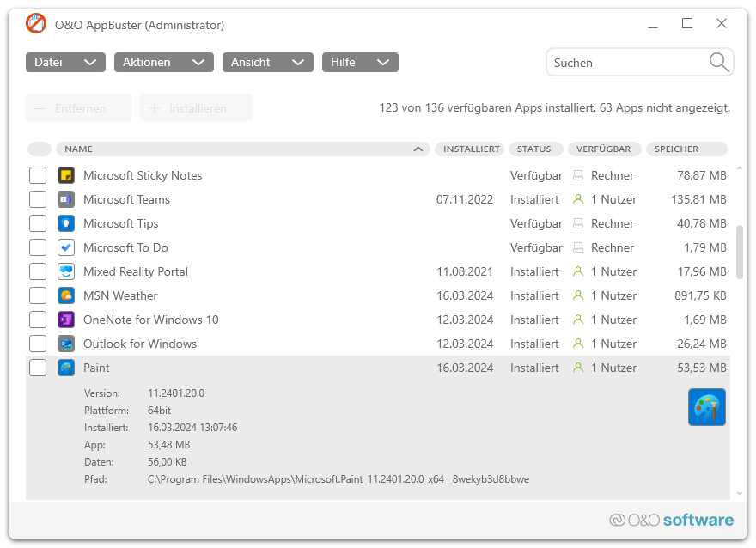Sort by the SPEICHER column header
The image size is (756, 548).
point(686,149)
